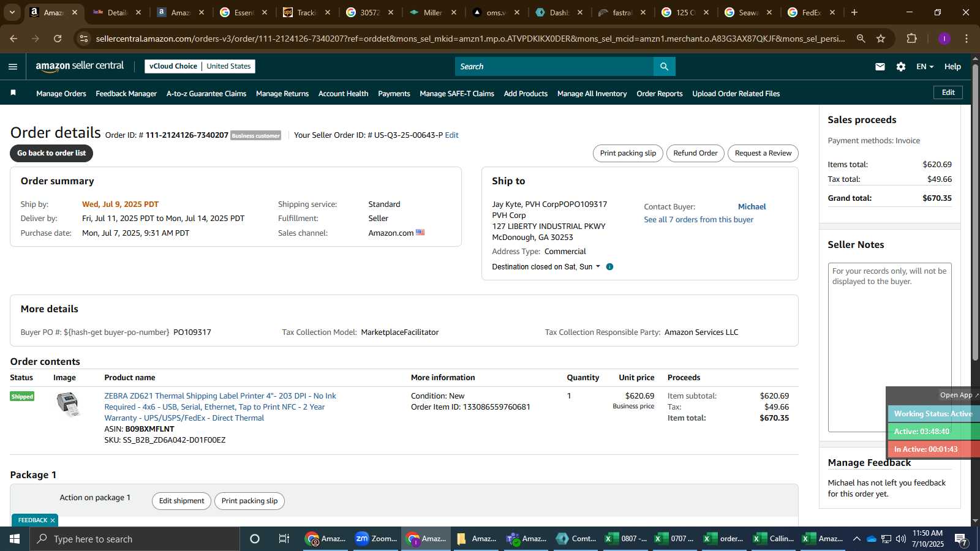Click the info icon beside Destination closed
Viewport: 980px width, 551px height.
(x=609, y=267)
